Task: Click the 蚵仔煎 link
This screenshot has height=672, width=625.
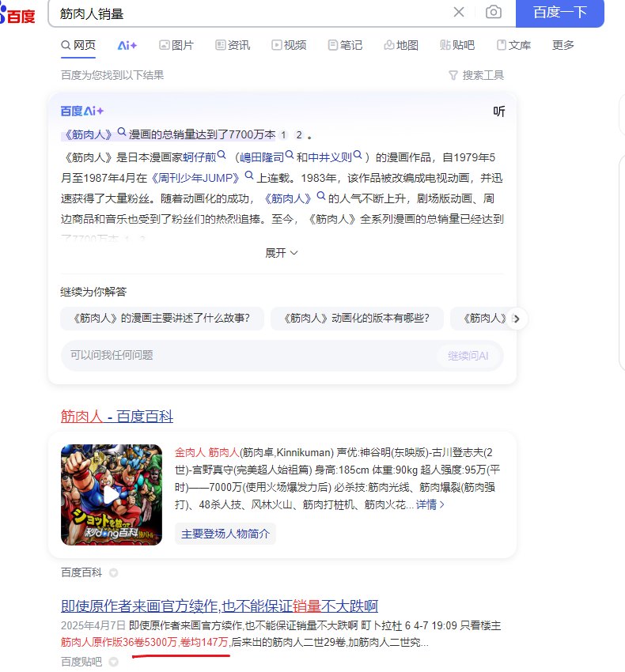Action: click(x=199, y=157)
